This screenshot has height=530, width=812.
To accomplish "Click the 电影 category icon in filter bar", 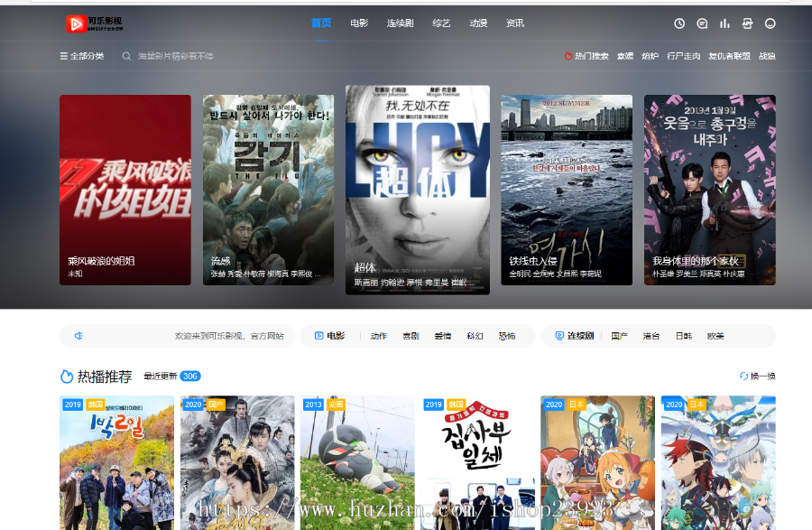I will pos(319,336).
